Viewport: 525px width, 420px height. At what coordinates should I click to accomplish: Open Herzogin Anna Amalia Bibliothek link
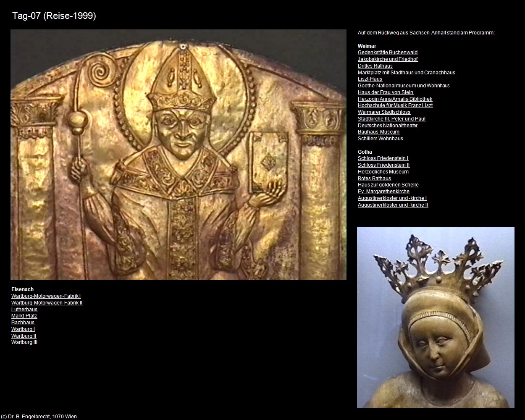pyautogui.click(x=395, y=99)
